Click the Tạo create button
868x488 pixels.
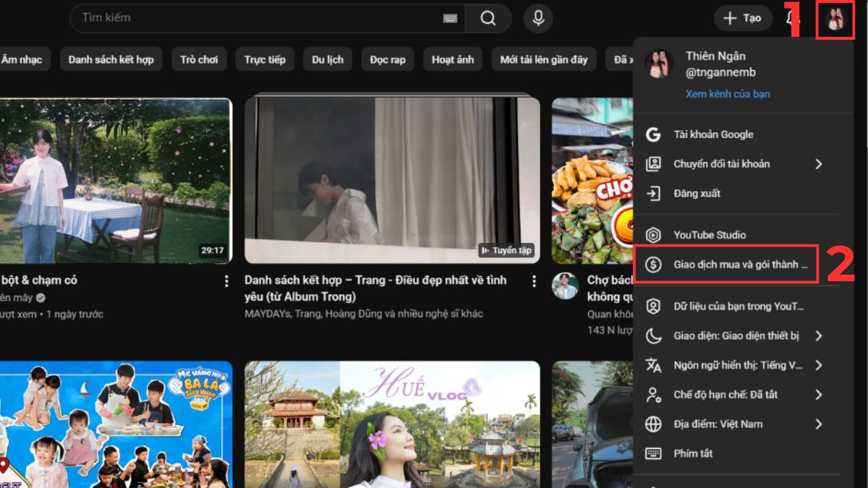(743, 18)
